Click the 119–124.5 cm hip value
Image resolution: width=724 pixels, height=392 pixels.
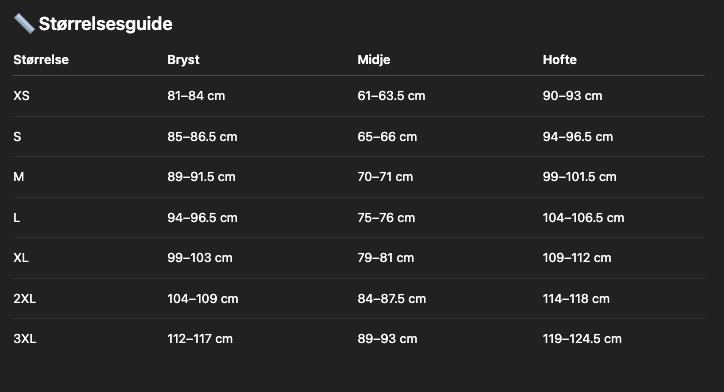[x=582, y=339]
